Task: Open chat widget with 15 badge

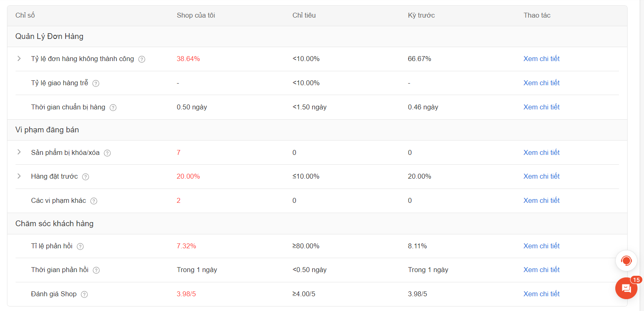Action: (626, 288)
